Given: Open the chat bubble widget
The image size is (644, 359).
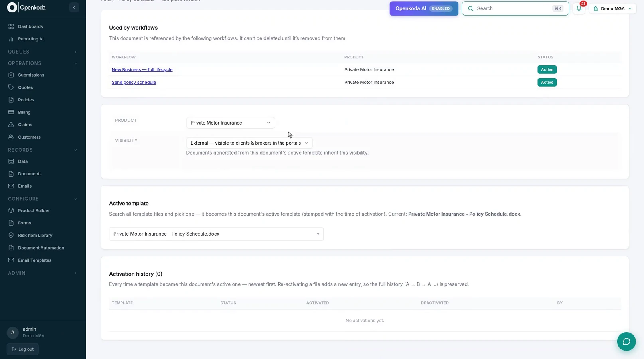Looking at the screenshot, I should coord(626,341).
